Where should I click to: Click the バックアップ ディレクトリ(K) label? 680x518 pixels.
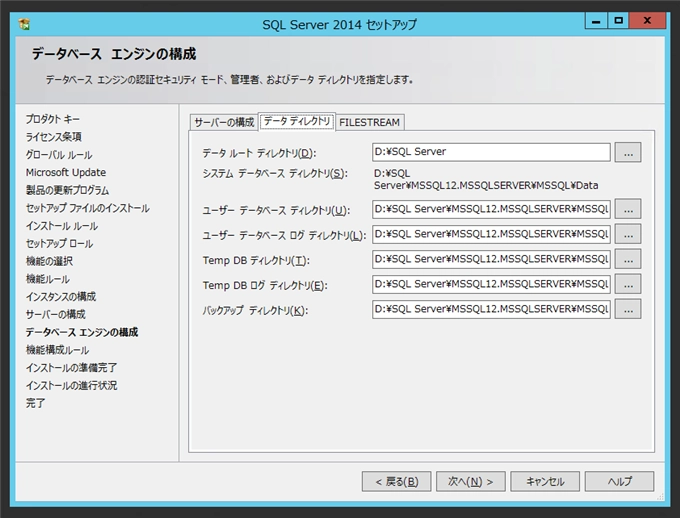255,311
